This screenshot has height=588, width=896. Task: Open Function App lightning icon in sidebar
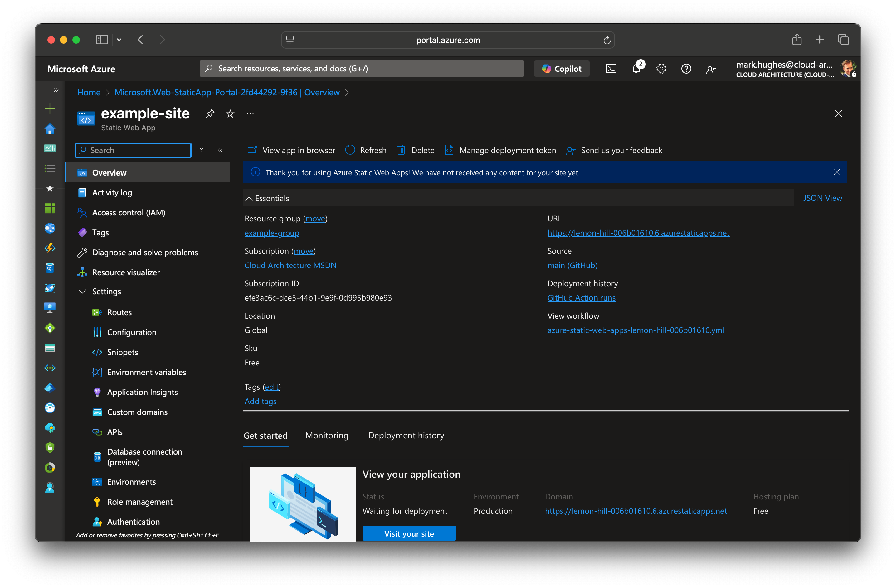(x=50, y=248)
